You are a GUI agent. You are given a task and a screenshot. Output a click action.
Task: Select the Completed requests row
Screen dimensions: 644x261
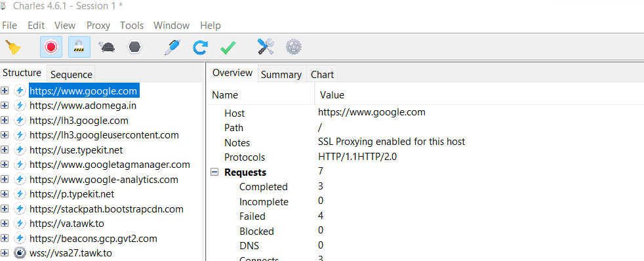point(426,187)
